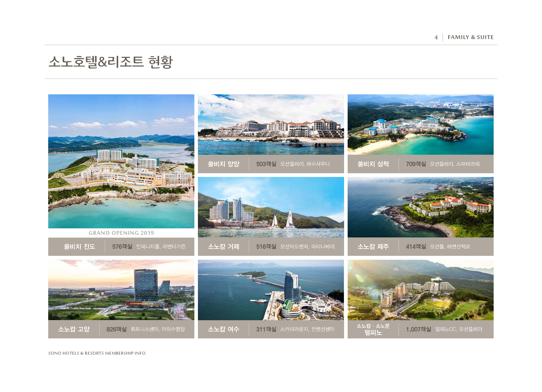Click the 델피노CC, 오션플레이 text
The image size is (542, 392).
[x=459, y=329]
